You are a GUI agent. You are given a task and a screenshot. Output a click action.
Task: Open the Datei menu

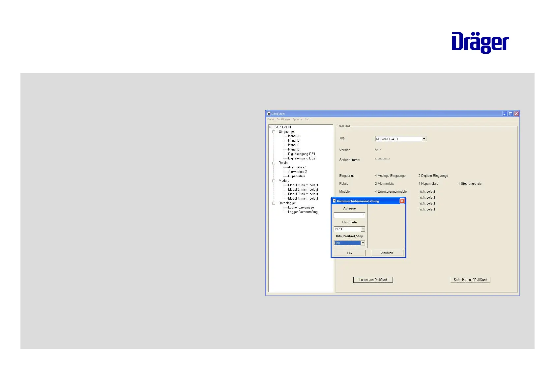click(271, 120)
